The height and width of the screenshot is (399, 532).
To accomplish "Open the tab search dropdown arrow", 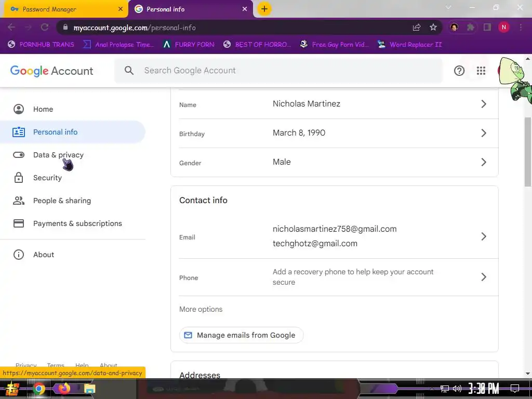I will click(x=448, y=7).
